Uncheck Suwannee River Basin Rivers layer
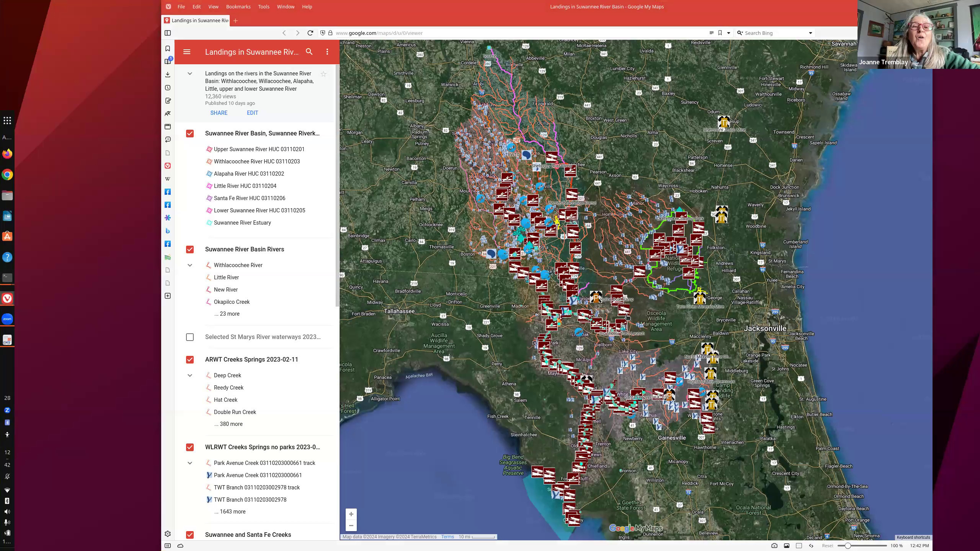Viewport: 980px width, 551px height. 190,249
